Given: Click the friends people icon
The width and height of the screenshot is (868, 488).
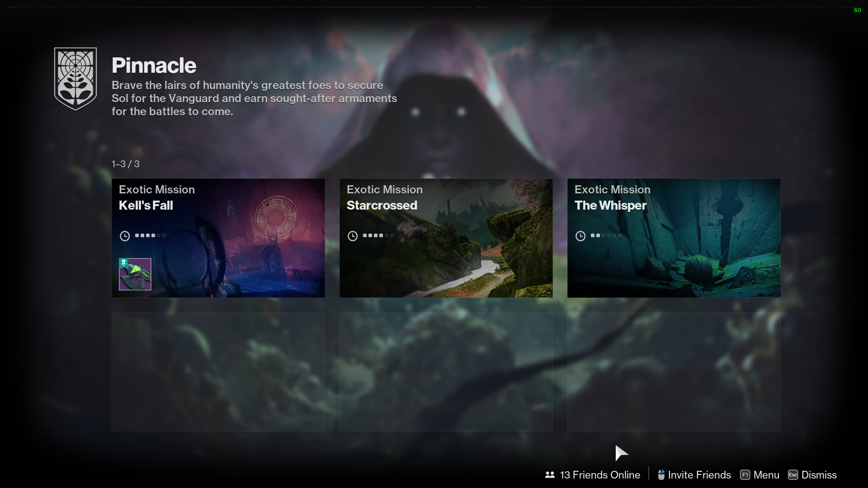Looking at the screenshot, I should tap(550, 475).
